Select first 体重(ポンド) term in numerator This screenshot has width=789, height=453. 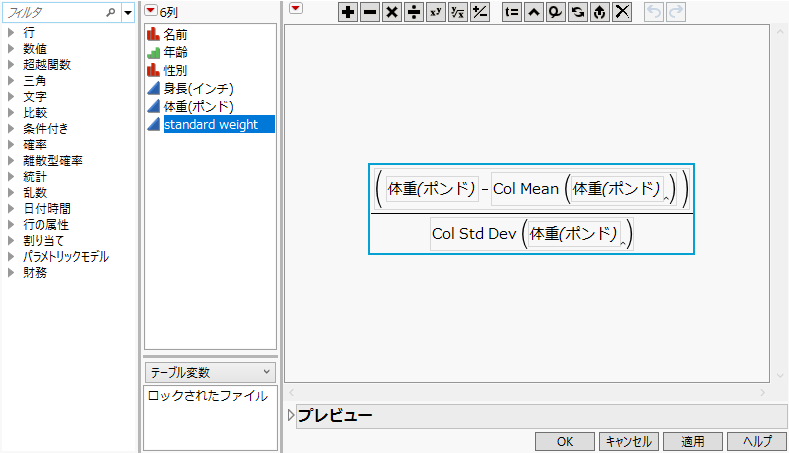pos(432,189)
